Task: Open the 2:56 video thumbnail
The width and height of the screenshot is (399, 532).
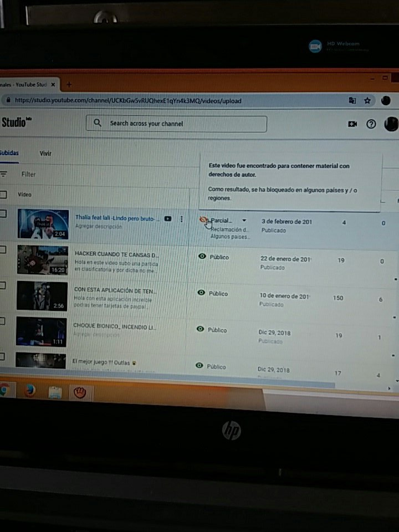Action: [42, 296]
